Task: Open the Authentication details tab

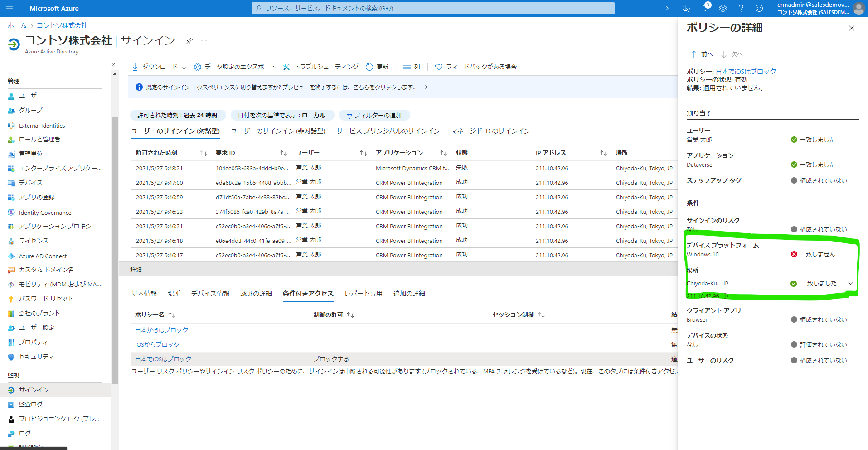Action: (x=256, y=294)
